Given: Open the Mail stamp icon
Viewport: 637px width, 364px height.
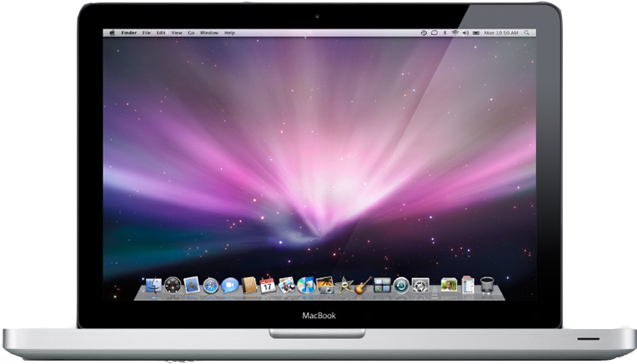Looking at the screenshot, I should [192, 286].
